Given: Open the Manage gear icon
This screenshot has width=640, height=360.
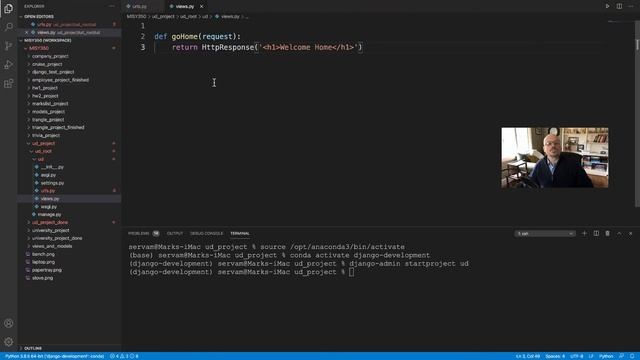Looking at the screenshot, I should tap(8, 342).
